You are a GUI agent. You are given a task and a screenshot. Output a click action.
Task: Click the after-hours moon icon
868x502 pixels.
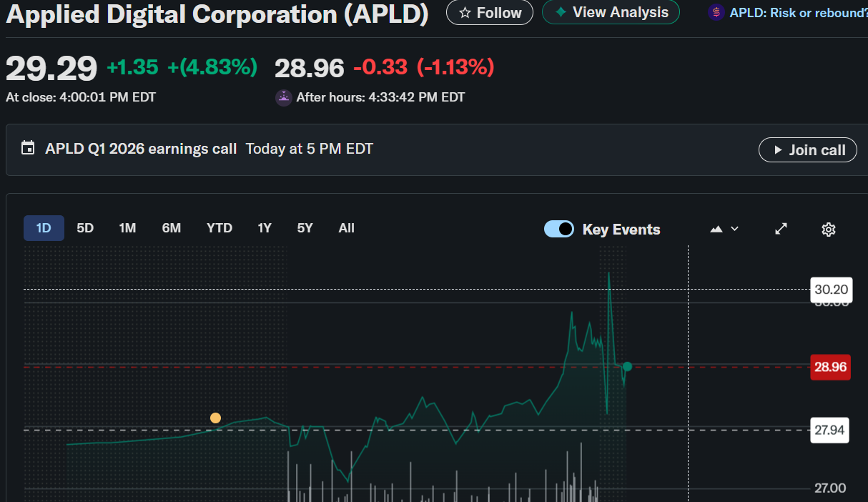coord(284,98)
